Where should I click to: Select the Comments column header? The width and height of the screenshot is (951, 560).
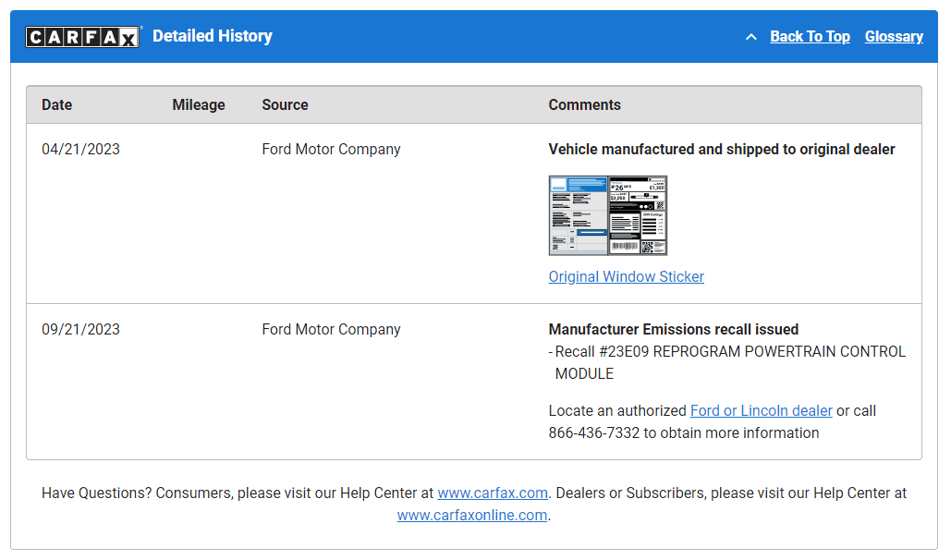pos(585,105)
